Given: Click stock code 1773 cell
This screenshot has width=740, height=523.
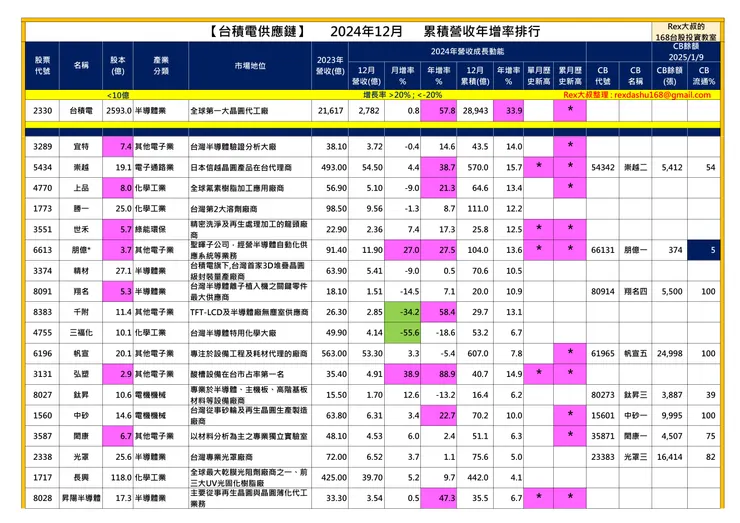Looking at the screenshot, I should coord(42,209).
